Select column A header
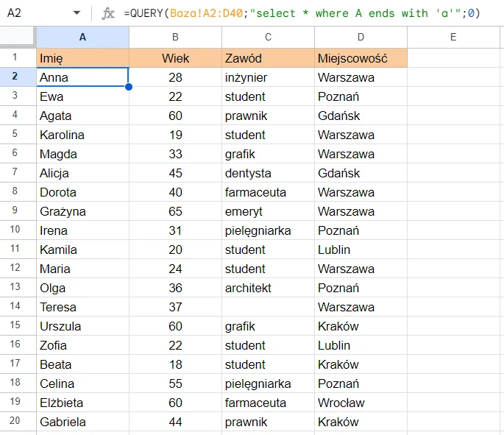 click(82, 37)
